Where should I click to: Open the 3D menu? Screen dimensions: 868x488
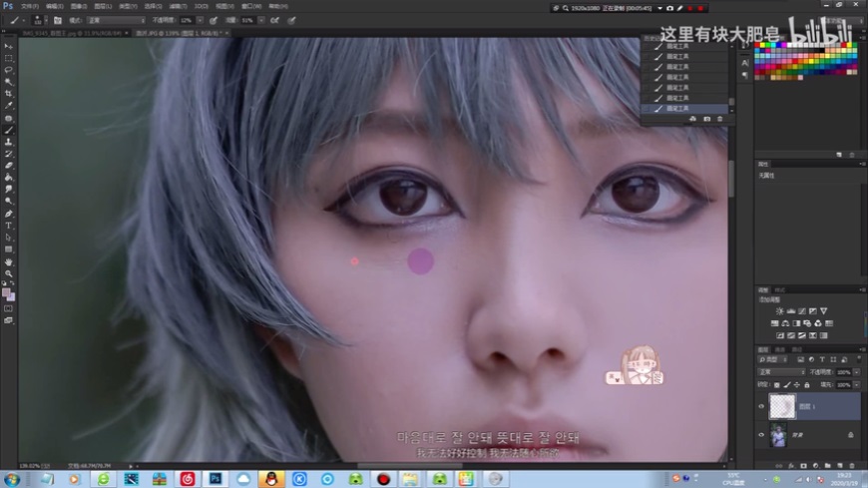point(201,6)
